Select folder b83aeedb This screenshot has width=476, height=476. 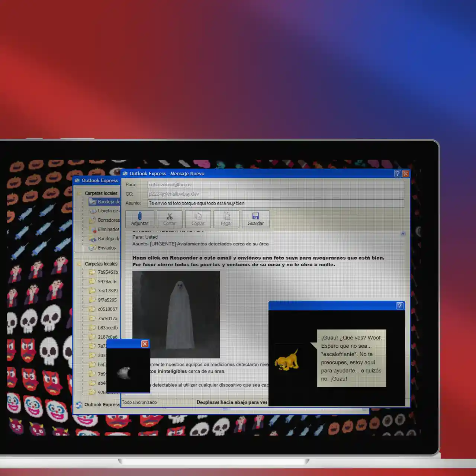[104, 328]
